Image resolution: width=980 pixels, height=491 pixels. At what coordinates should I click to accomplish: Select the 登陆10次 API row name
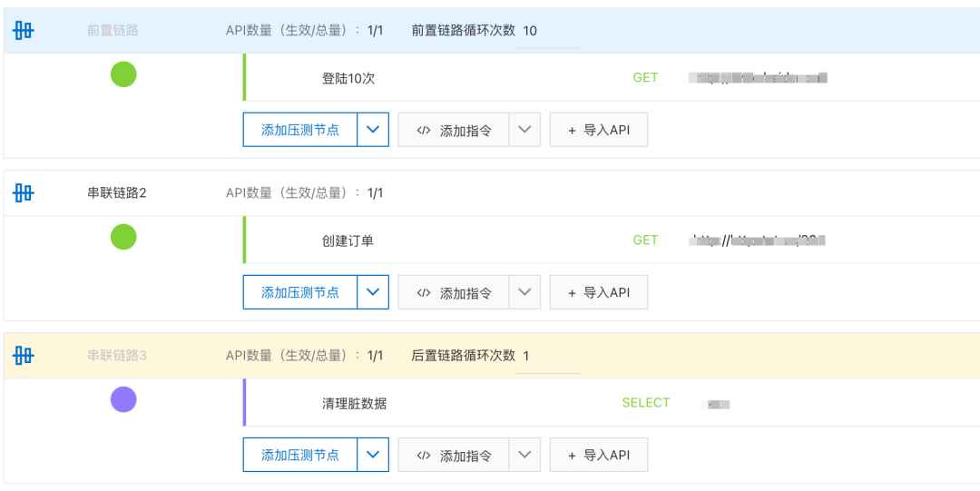click(x=348, y=78)
